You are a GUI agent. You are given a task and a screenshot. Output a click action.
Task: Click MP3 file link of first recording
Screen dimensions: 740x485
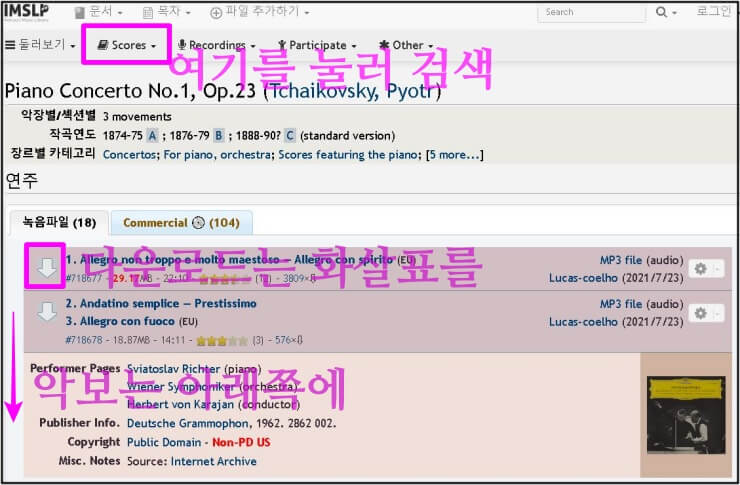(621, 260)
